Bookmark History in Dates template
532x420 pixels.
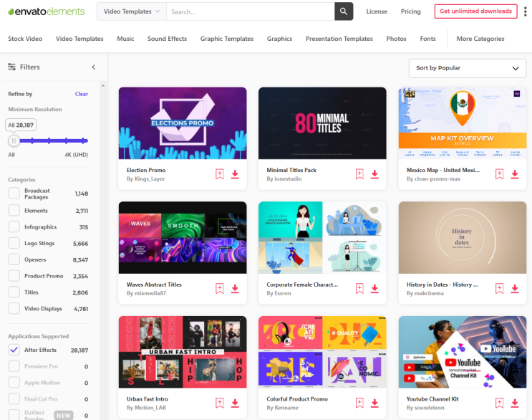pyautogui.click(x=500, y=289)
